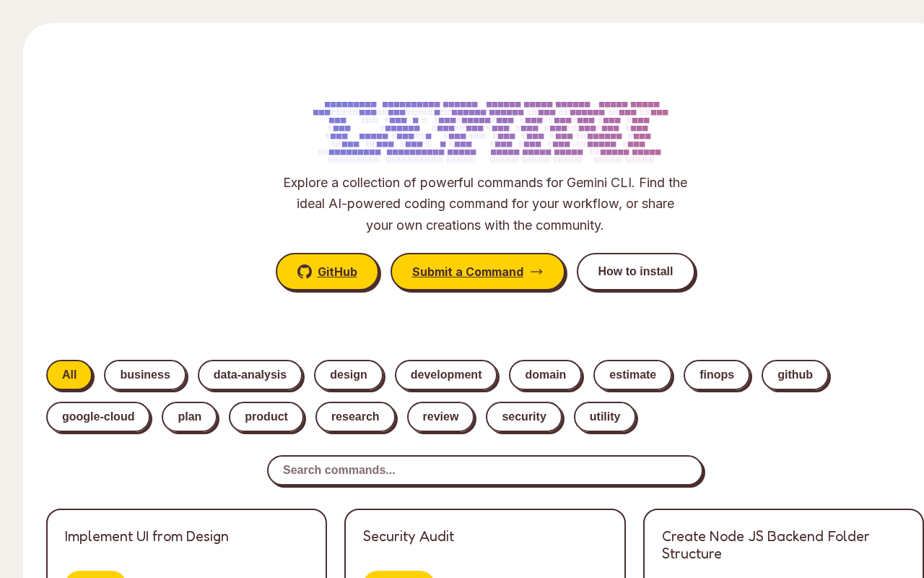Select the github category filter
This screenshot has height=578, width=924.
point(795,375)
